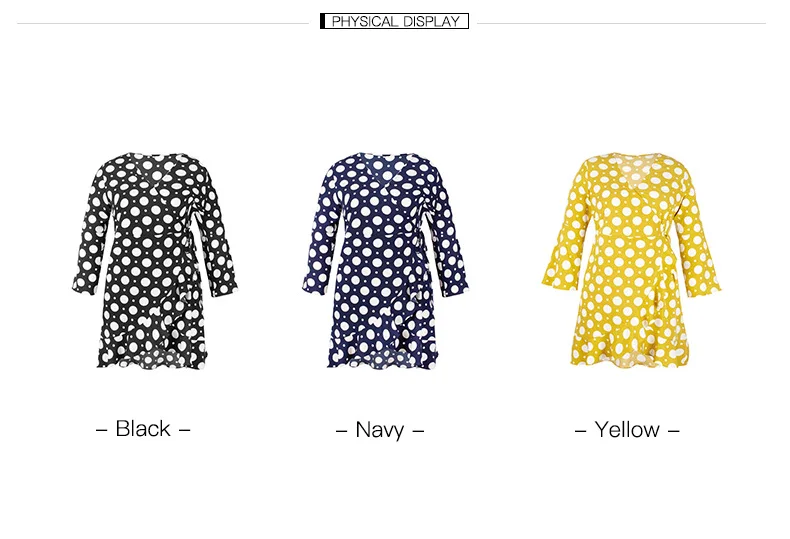The image size is (790, 539).
Task: Choose the yellow polka dot dress image
Action: [631, 260]
